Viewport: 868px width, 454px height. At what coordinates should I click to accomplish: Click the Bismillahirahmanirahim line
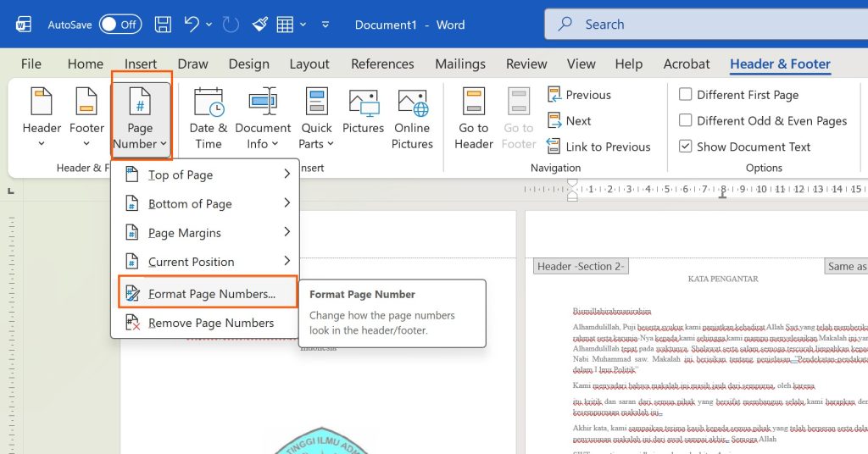point(612,312)
